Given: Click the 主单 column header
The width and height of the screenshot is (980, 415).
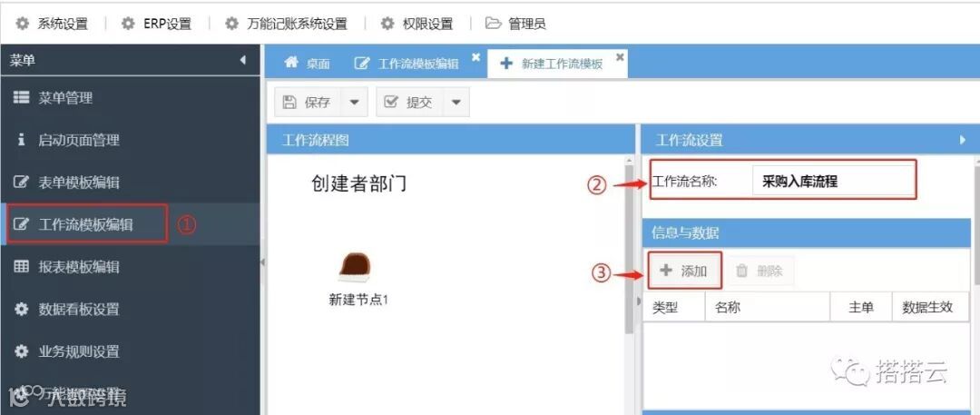Looking at the screenshot, I should 860,307.
